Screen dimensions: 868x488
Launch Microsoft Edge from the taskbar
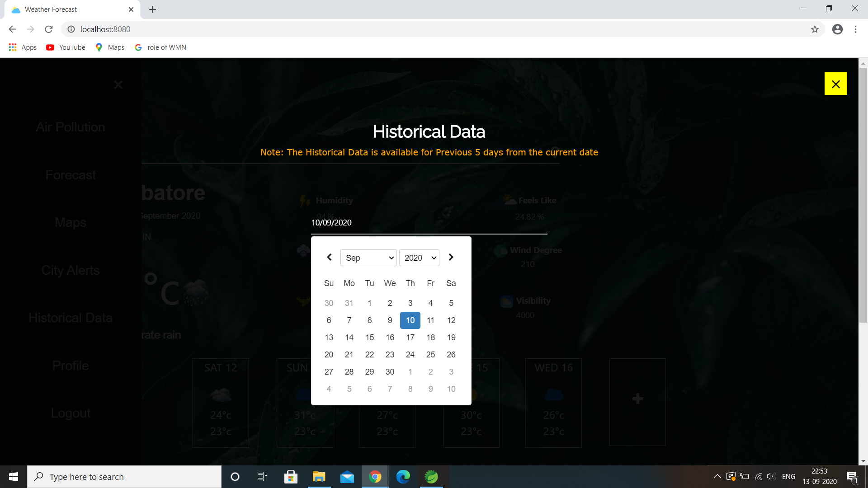[403, 476]
